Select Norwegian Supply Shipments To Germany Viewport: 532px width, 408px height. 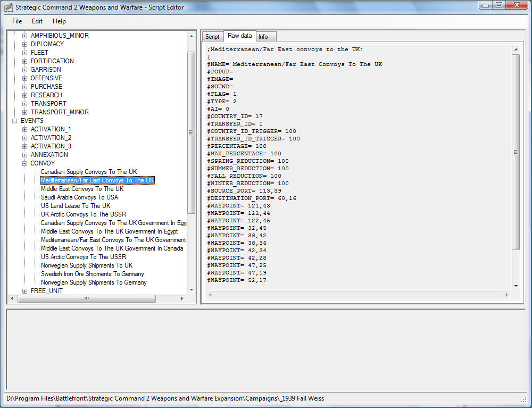click(94, 282)
